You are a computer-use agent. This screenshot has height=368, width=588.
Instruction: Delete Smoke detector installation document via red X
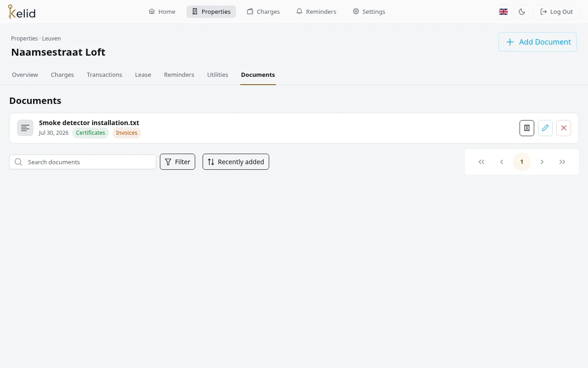pos(564,128)
